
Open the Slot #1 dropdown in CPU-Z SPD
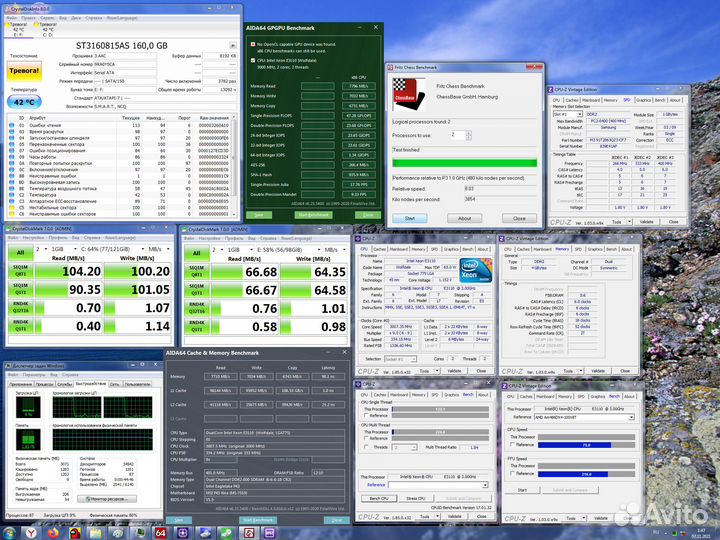(568, 114)
